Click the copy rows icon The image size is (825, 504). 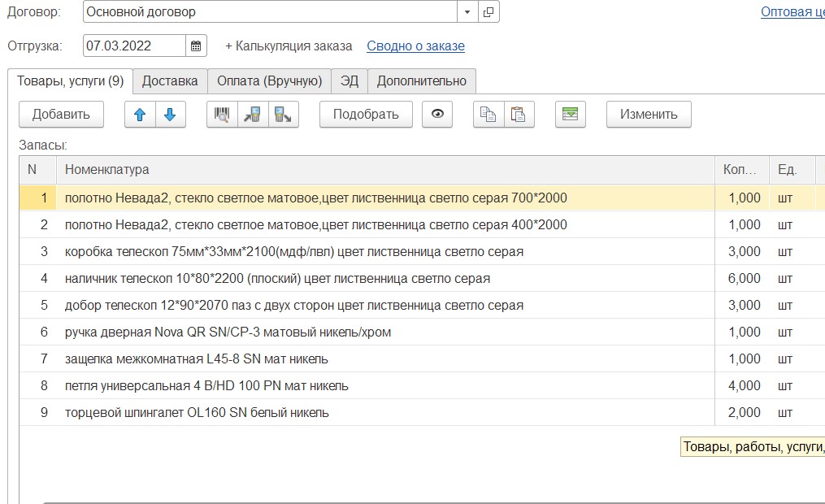[488, 115]
